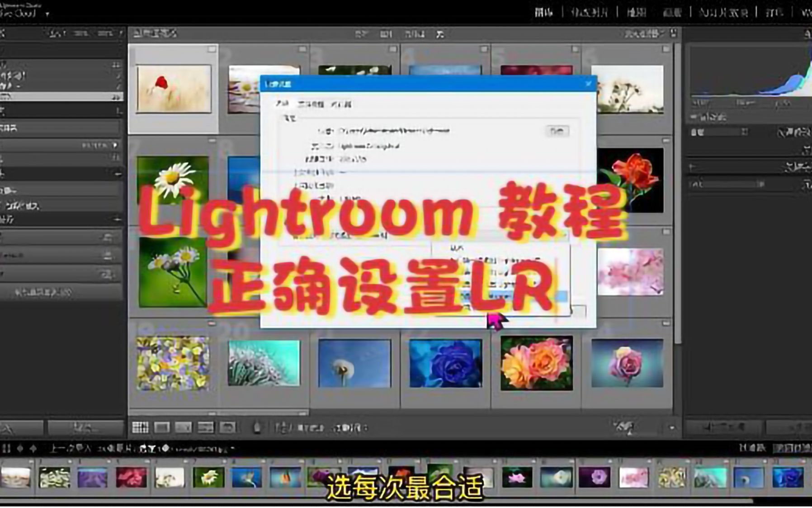Select the white daisy on green thumbnail
812x508 pixels.
(173, 180)
